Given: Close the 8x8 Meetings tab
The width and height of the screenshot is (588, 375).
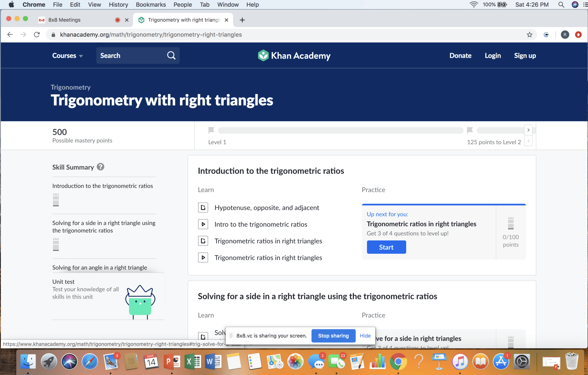Looking at the screenshot, I should [127, 20].
